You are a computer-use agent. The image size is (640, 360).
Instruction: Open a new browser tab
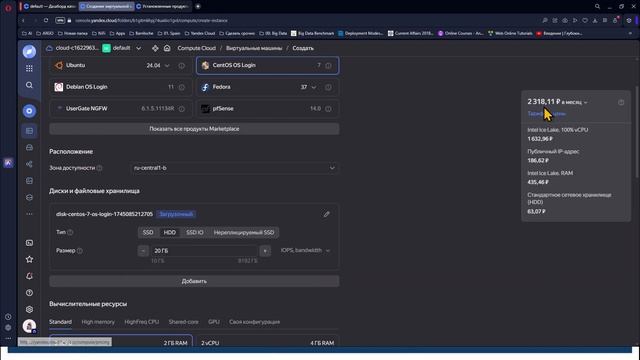pos(198,6)
